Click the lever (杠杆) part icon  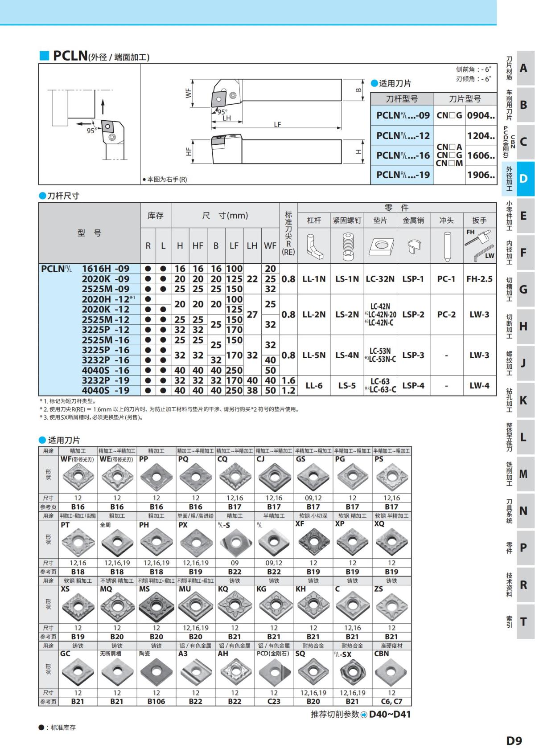tap(314, 246)
